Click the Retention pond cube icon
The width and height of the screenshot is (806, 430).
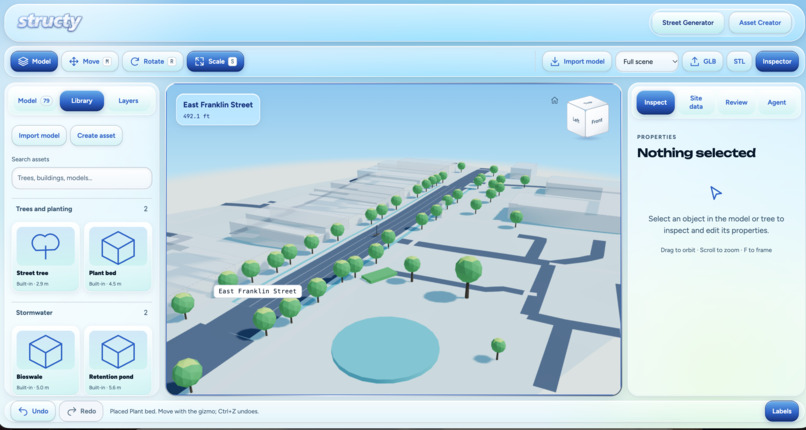point(118,350)
